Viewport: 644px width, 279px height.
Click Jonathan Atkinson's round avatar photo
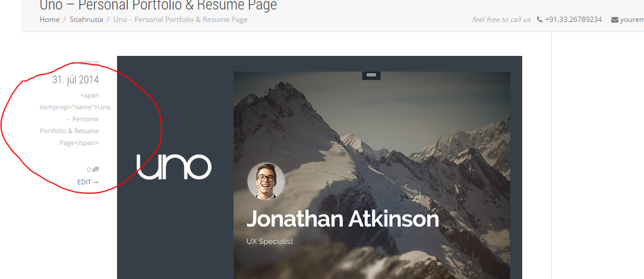pyautogui.click(x=266, y=181)
